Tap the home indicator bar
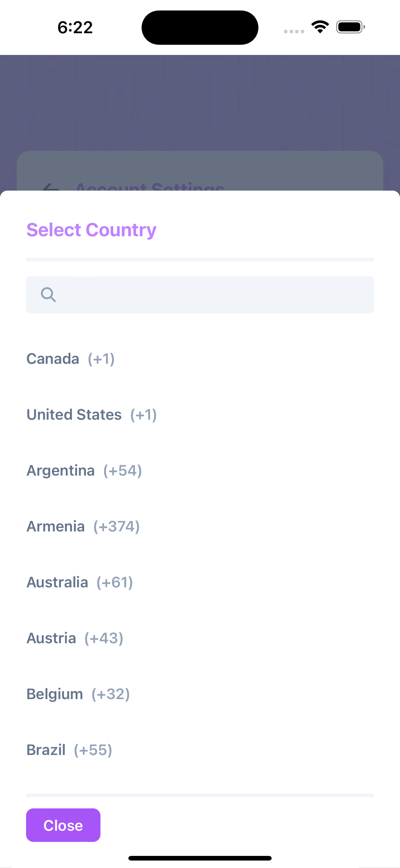Screen dimensions: 400x868 200,858
